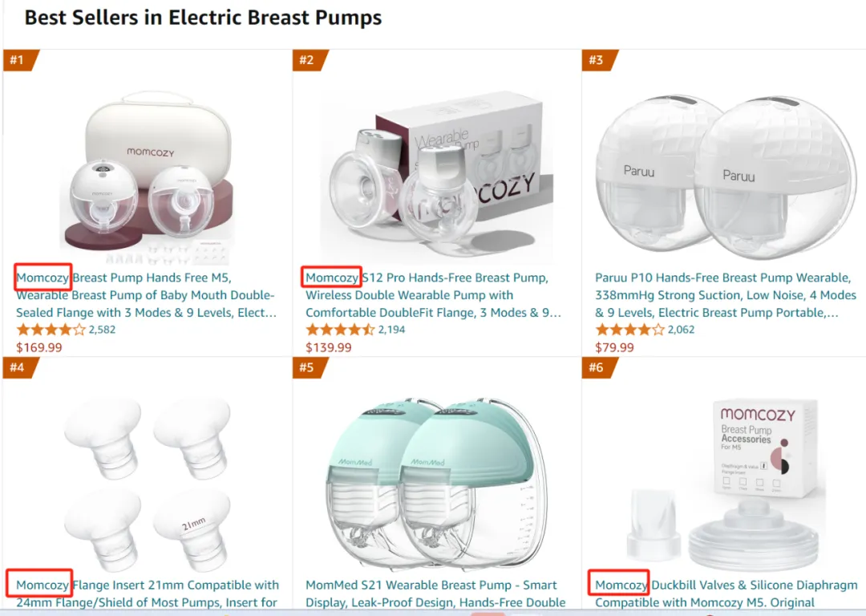Open Momcozy S12 Pro Hands-Free title link
866x616 pixels.
point(434,295)
